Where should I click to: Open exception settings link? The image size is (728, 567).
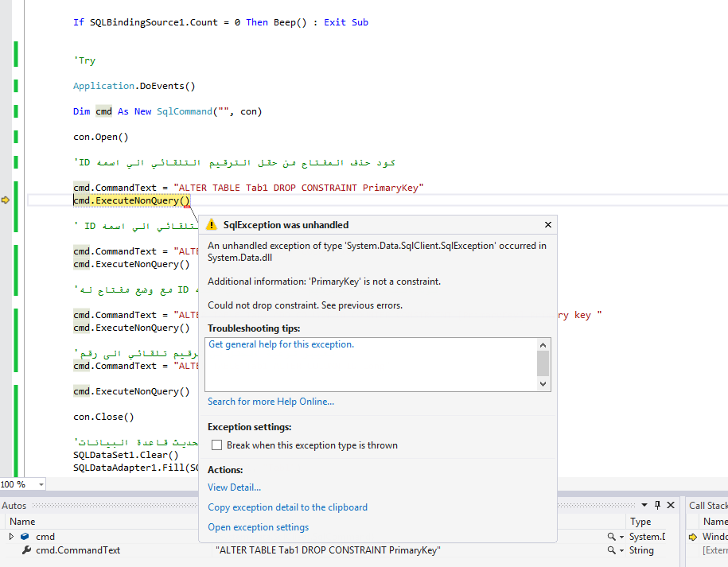[258, 527]
